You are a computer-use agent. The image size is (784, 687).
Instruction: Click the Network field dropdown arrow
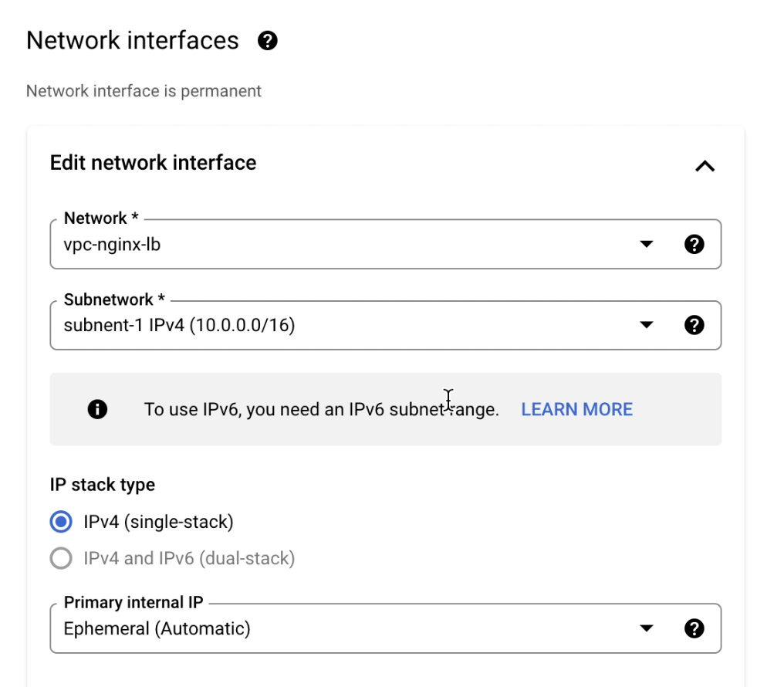tap(647, 245)
